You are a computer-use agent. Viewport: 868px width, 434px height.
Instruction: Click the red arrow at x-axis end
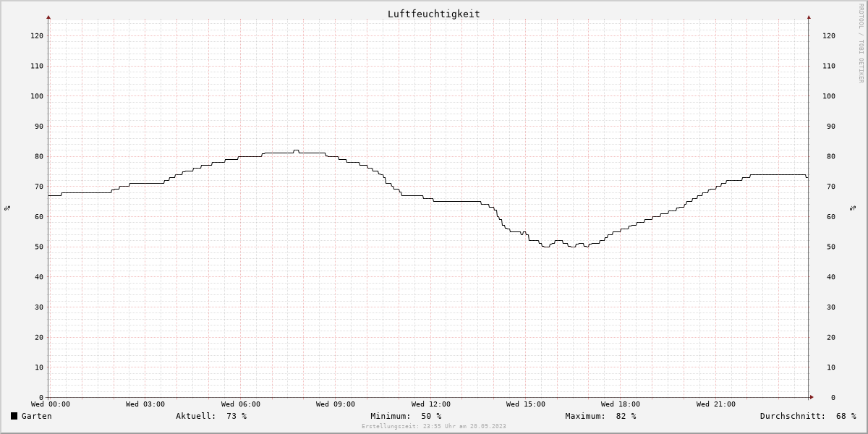(812, 397)
